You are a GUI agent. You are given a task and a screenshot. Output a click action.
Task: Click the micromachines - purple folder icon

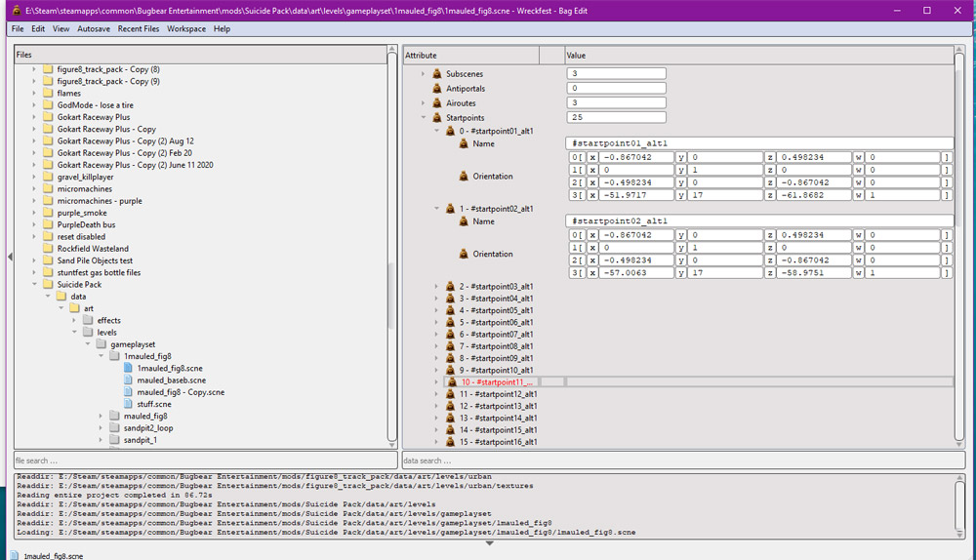pyautogui.click(x=48, y=200)
